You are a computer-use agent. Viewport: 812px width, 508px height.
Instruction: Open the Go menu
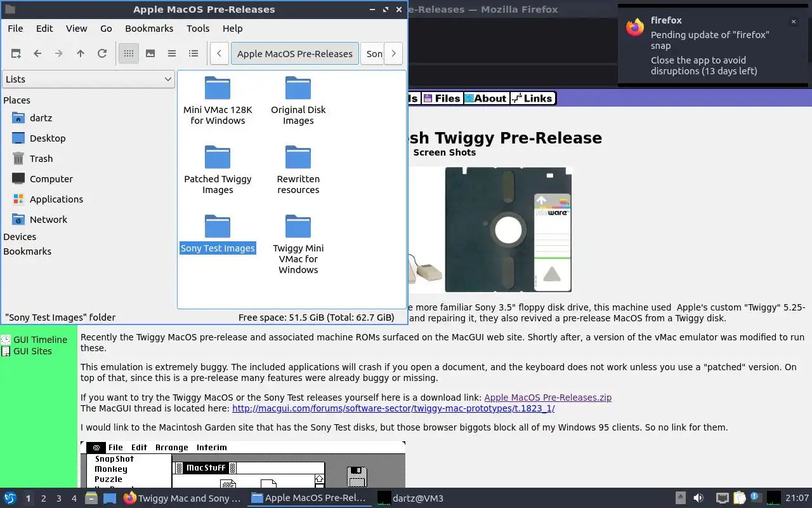(106, 29)
